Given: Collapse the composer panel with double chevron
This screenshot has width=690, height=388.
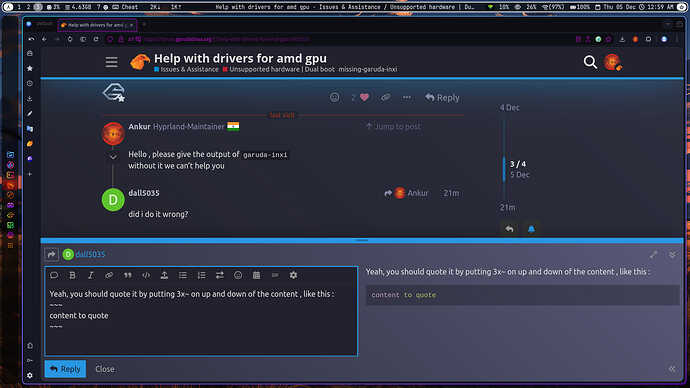Looking at the screenshot, I should coord(672,255).
